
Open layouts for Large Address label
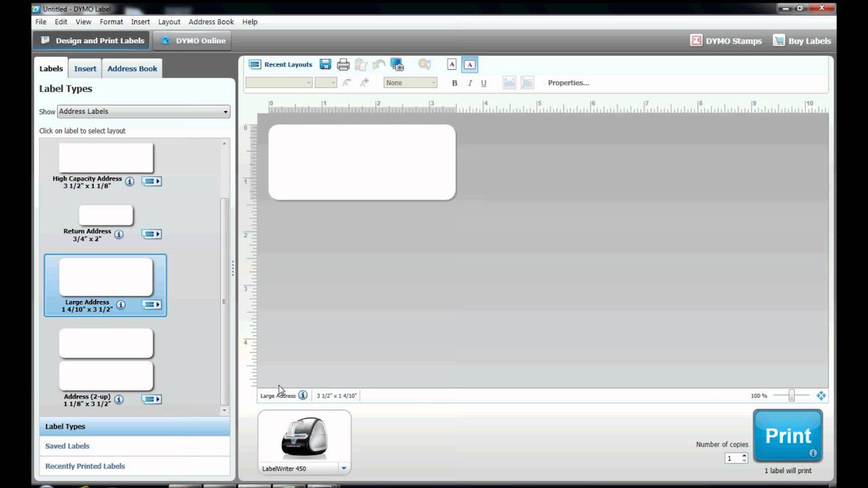point(151,304)
